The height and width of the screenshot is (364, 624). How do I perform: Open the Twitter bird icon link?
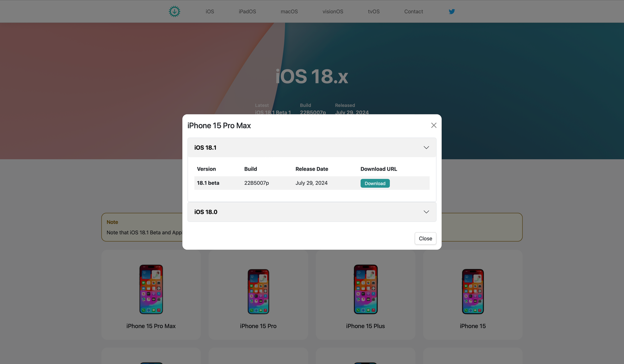click(452, 12)
